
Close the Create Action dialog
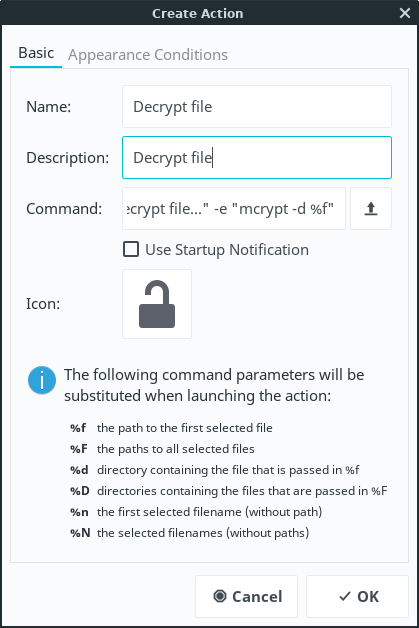(405, 13)
